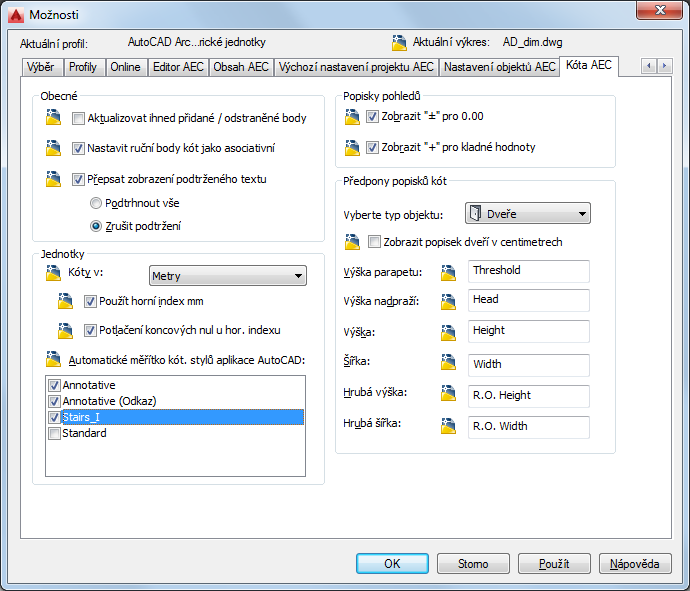The width and height of the screenshot is (690, 591).
Task: Click drawing icon beside 'Nastavit ruční body kót'
Action: click(x=53, y=148)
